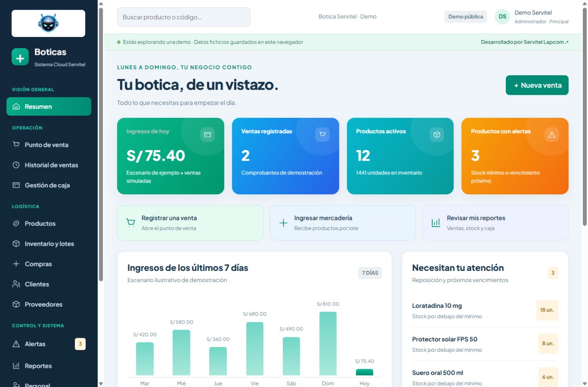The width and height of the screenshot is (588, 387).
Task: Click the Alertas count badge showing 3
Action: pos(80,344)
